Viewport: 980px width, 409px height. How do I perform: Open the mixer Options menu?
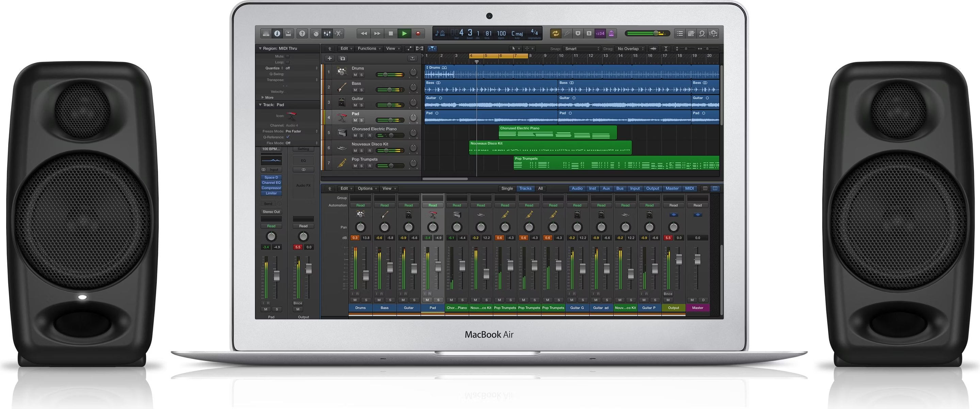click(x=367, y=189)
